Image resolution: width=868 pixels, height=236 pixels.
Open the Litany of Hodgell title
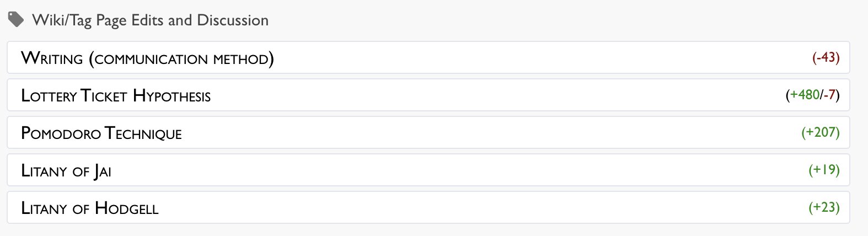point(90,208)
